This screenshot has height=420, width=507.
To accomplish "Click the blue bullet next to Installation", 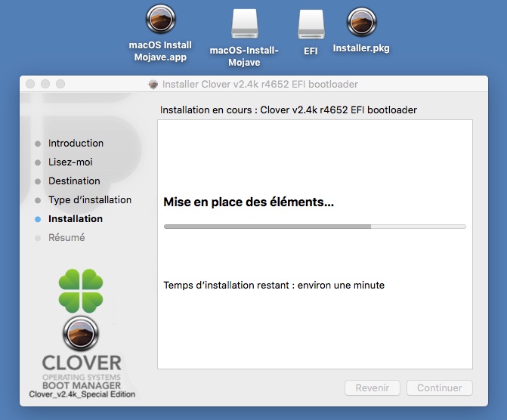I will point(38,219).
